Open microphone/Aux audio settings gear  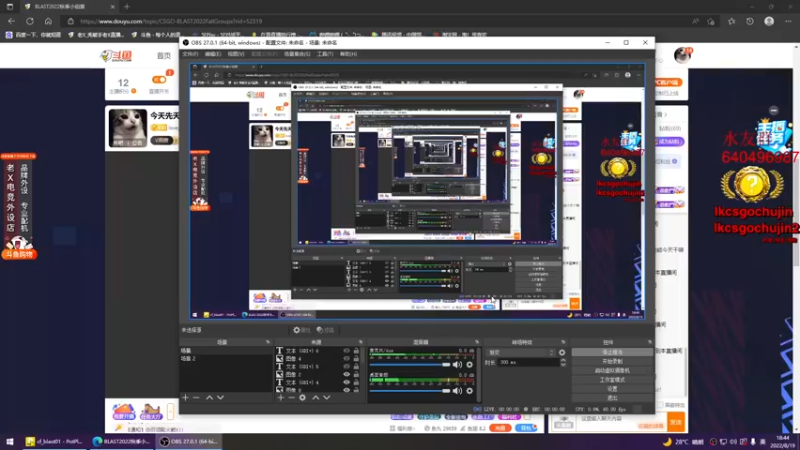click(x=469, y=365)
